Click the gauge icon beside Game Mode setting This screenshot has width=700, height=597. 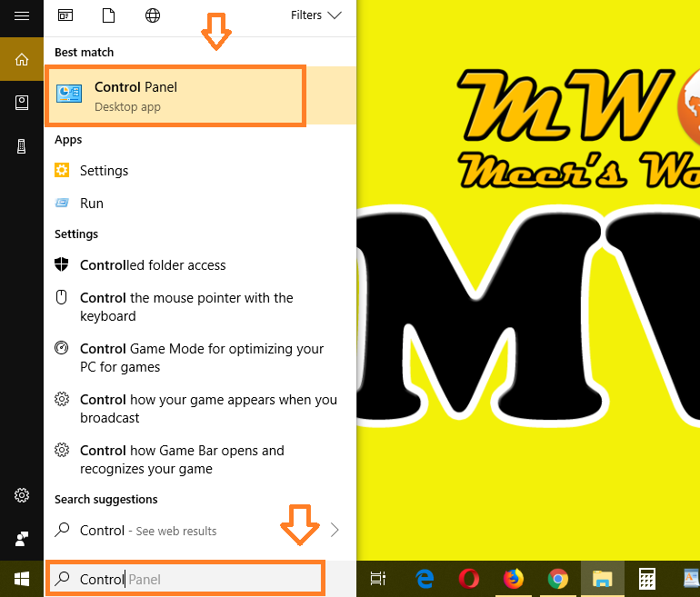(61, 348)
